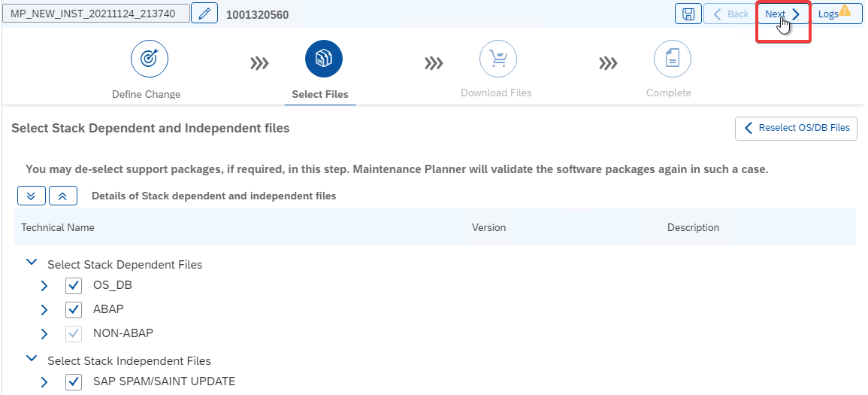The height and width of the screenshot is (395, 868).
Task: Click the 'Select Stack Dependent Files' label
Action: click(x=125, y=265)
